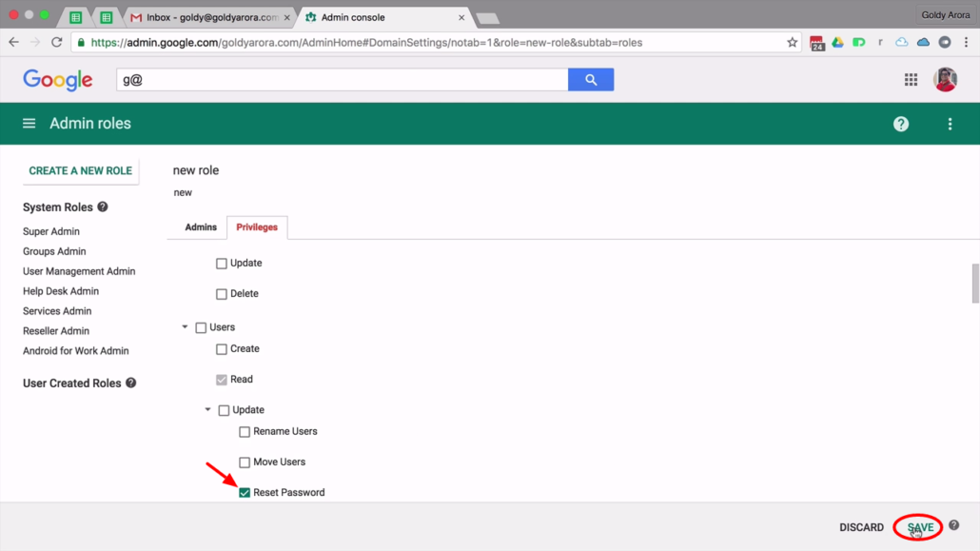Image resolution: width=980 pixels, height=551 pixels.
Task: Switch to the second green spreadsheet tab
Action: click(107, 17)
